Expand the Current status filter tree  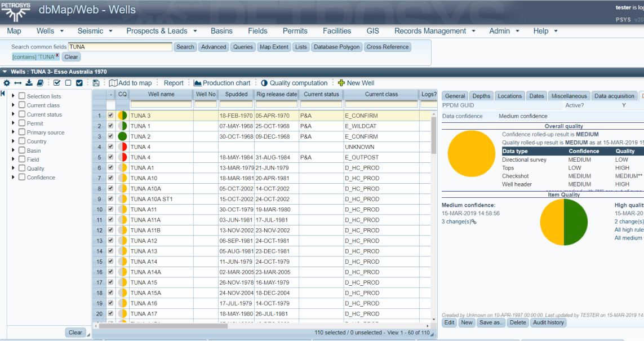point(14,114)
